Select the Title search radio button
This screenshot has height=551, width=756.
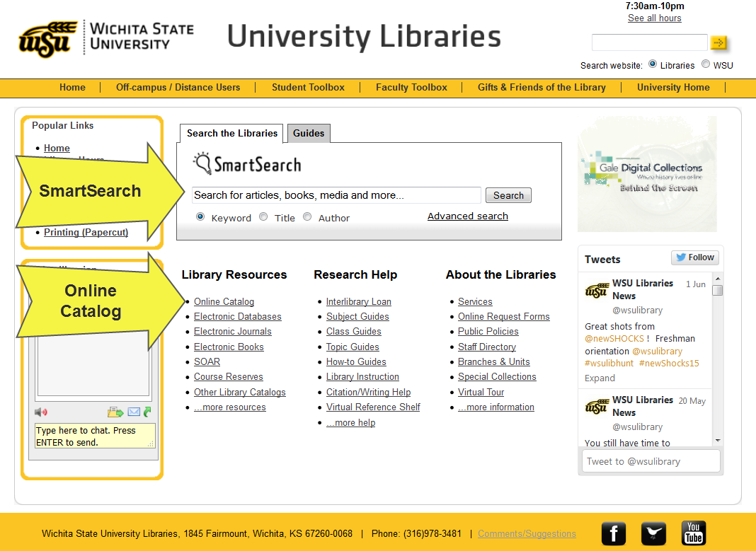point(263,217)
